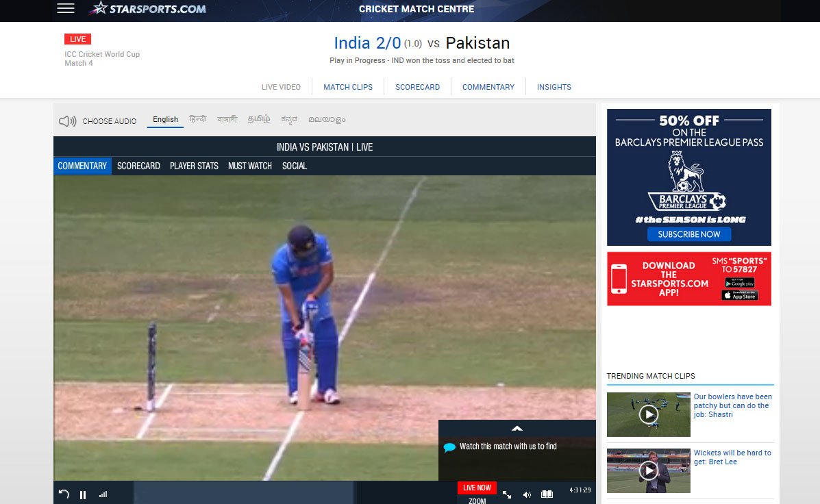This screenshot has width=820, height=504.
Task: Select SCORECARD in the video player bar
Action: coord(138,166)
